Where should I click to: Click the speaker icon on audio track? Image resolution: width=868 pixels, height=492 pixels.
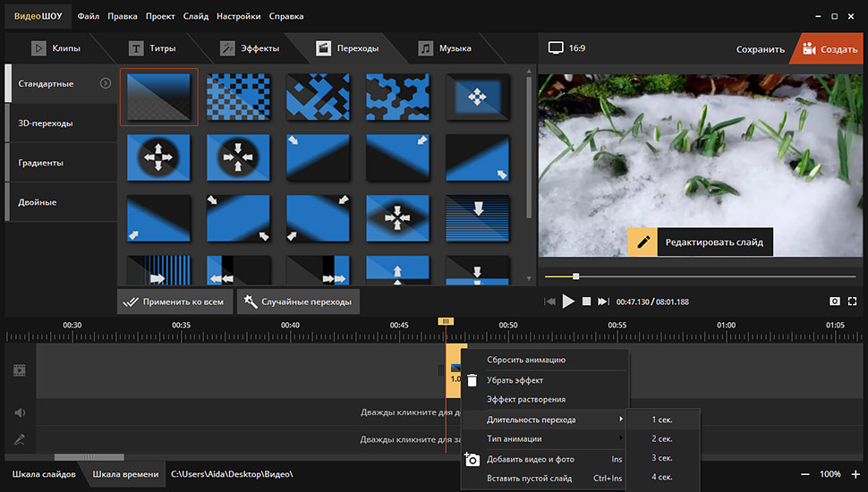tap(20, 412)
